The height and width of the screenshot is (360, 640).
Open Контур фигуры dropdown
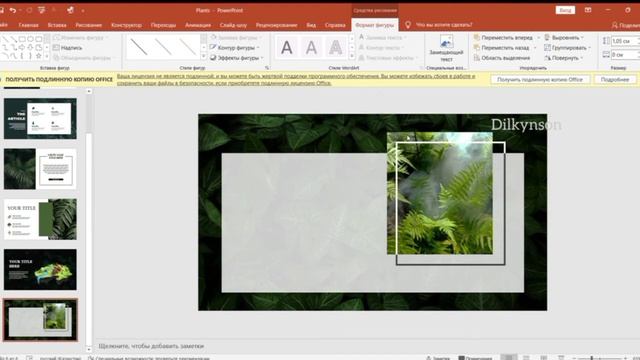tap(236, 48)
